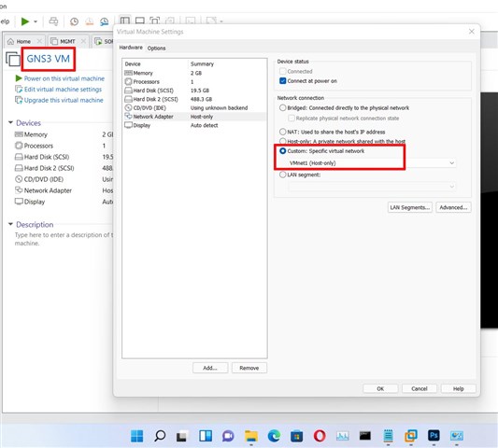The width and height of the screenshot is (498, 448).
Task: Select Display row in settings device list
Action: pos(194,125)
